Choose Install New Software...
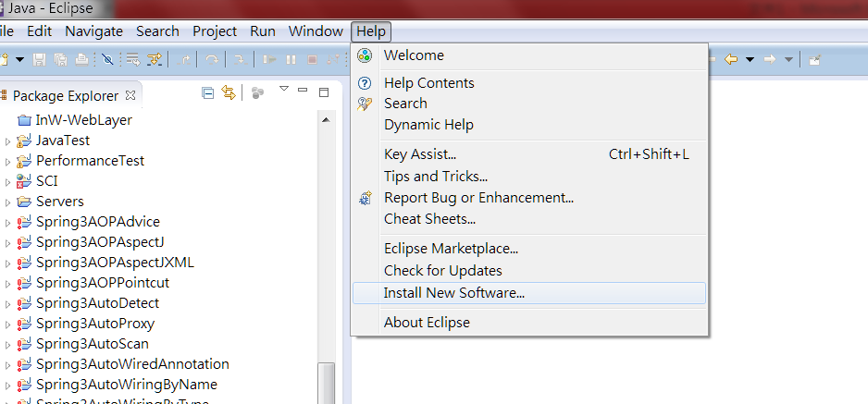868x404 pixels. click(529, 293)
